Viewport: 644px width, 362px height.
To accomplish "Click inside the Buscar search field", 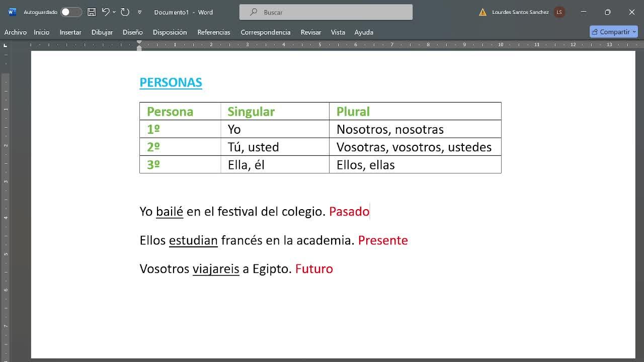I will click(x=326, y=12).
